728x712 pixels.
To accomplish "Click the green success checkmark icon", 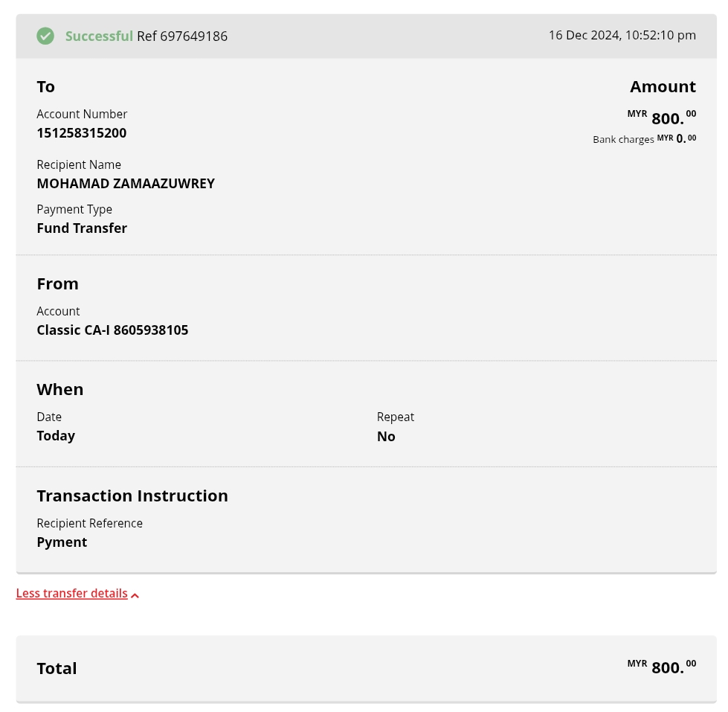I will pos(45,36).
